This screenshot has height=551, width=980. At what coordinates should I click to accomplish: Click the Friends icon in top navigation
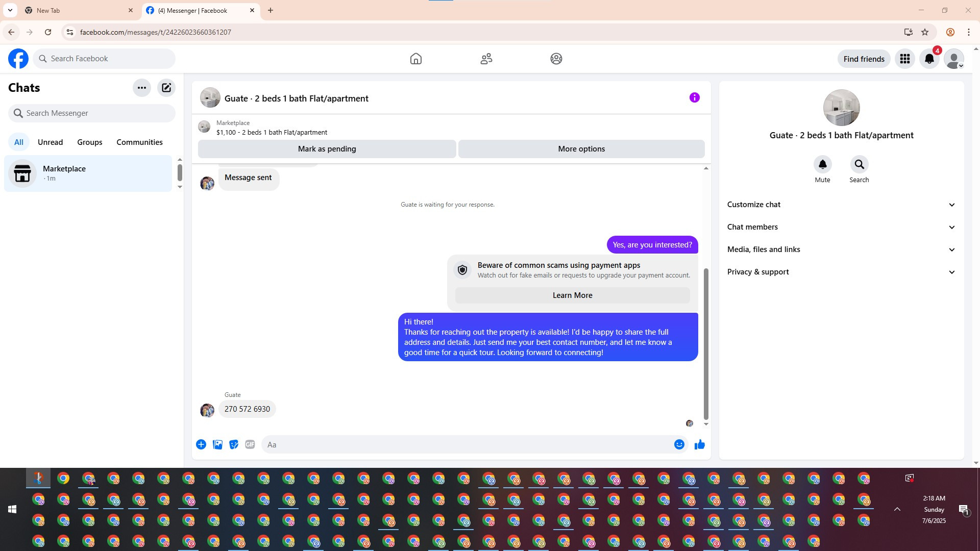point(486,59)
